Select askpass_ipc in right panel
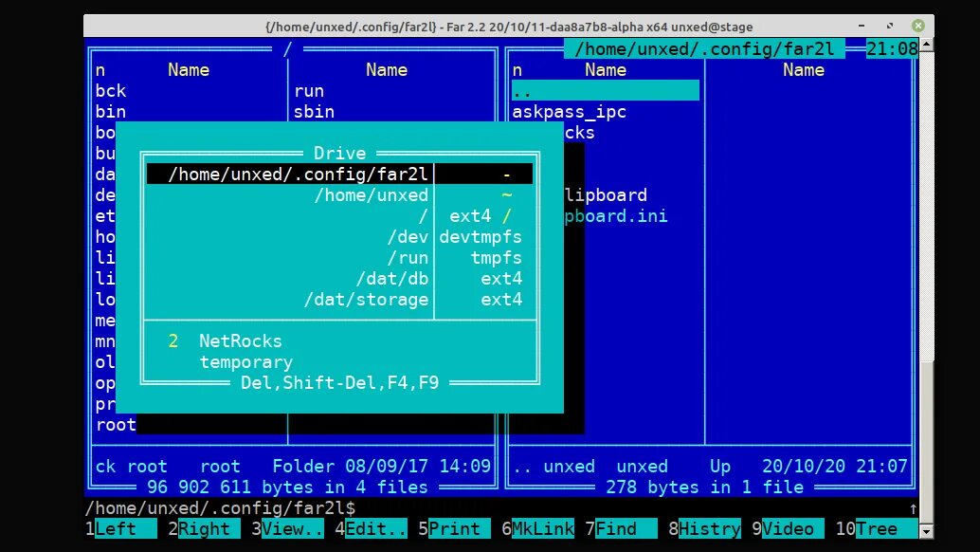 coord(569,112)
